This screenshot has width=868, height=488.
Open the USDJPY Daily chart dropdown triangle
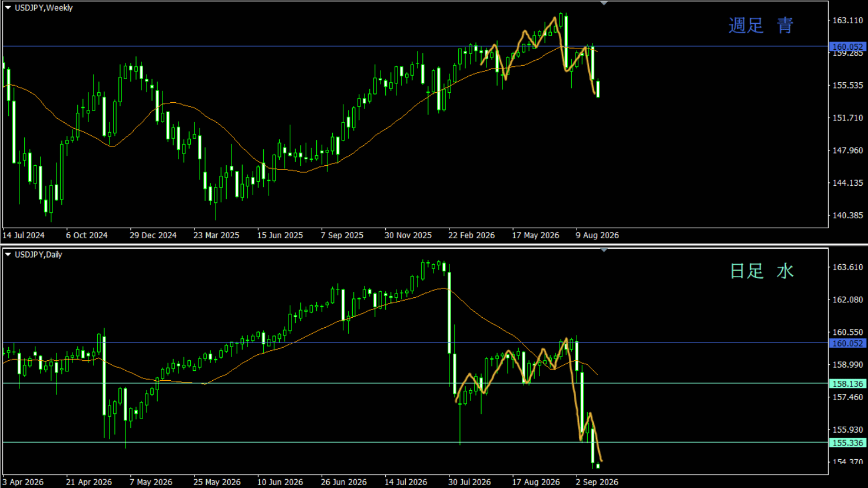pyautogui.click(x=8, y=255)
